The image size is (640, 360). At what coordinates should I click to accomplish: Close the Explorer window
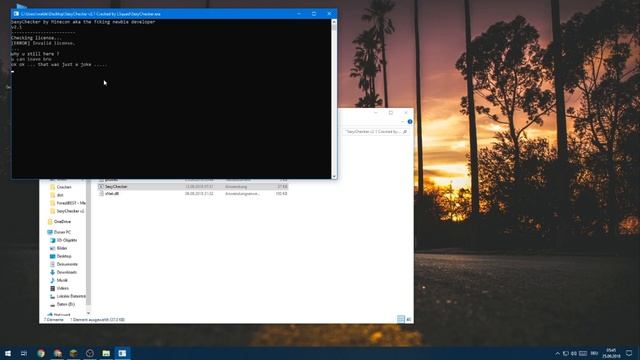(406, 113)
